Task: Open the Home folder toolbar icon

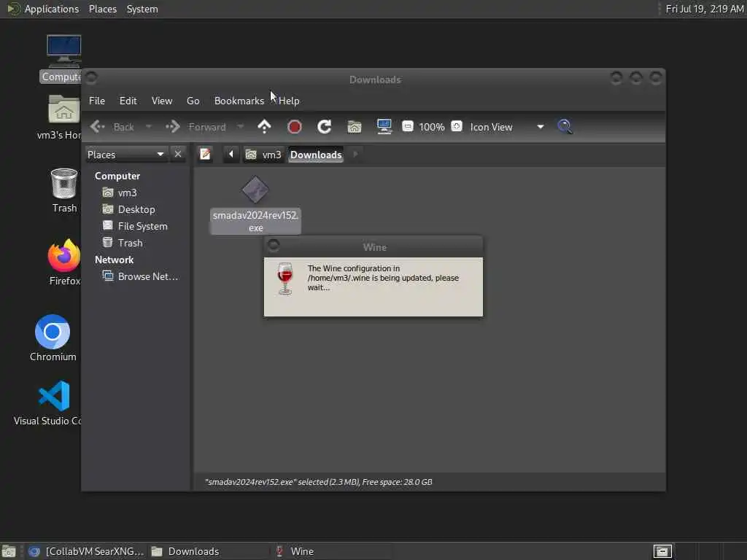Action: (355, 127)
